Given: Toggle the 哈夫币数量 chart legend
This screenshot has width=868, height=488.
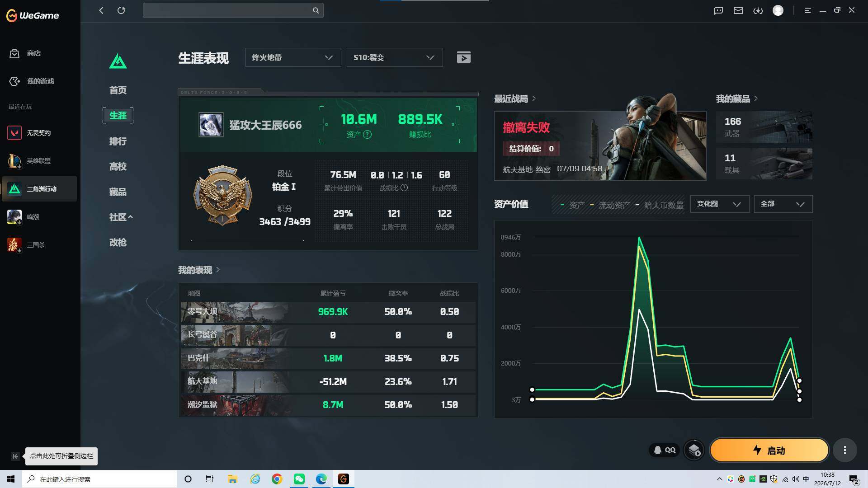Looking at the screenshot, I should point(659,205).
